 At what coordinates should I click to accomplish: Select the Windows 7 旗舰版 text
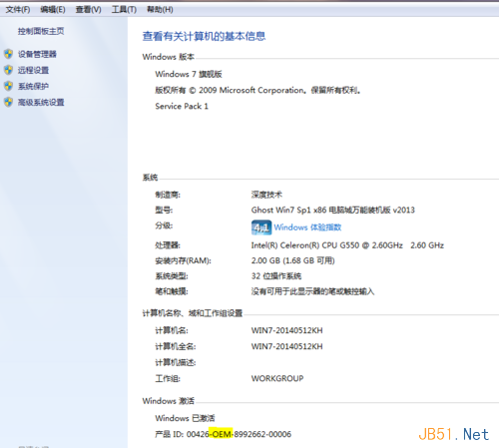(189, 74)
